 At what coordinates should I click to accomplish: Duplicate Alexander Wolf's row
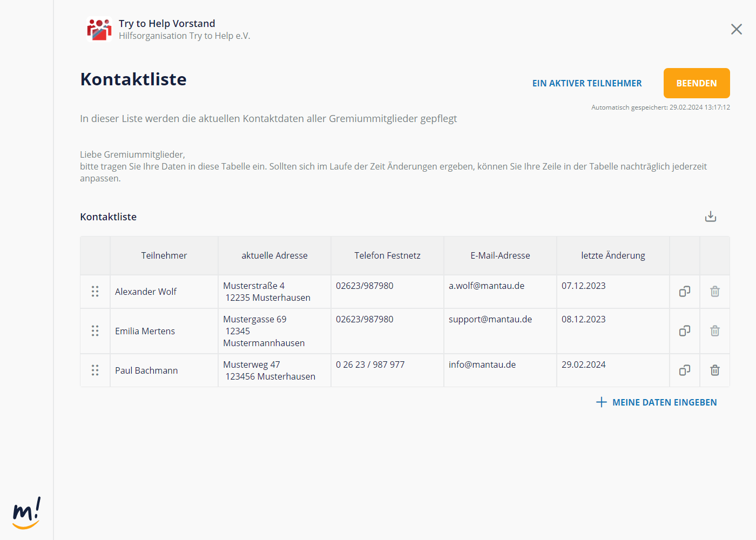click(684, 292)
